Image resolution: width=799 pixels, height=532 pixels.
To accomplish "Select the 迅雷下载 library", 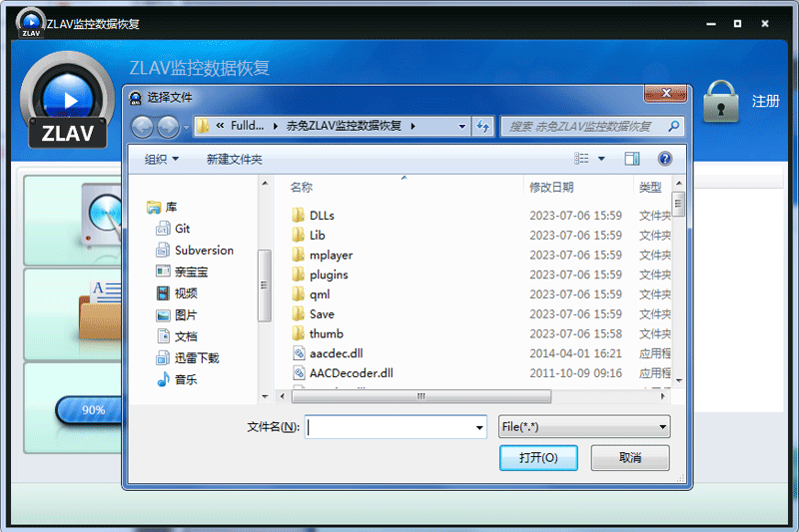I will [188, 358].
